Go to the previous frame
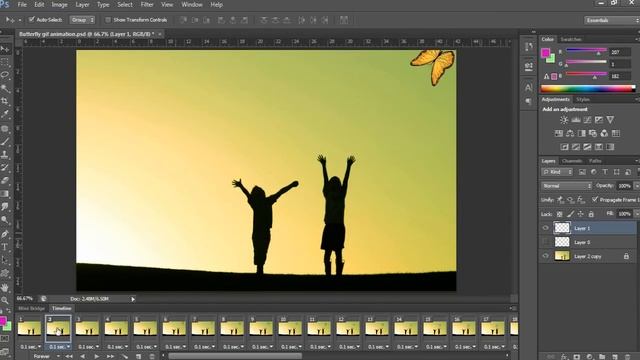The image size is (640, 360). coord(83,356)
